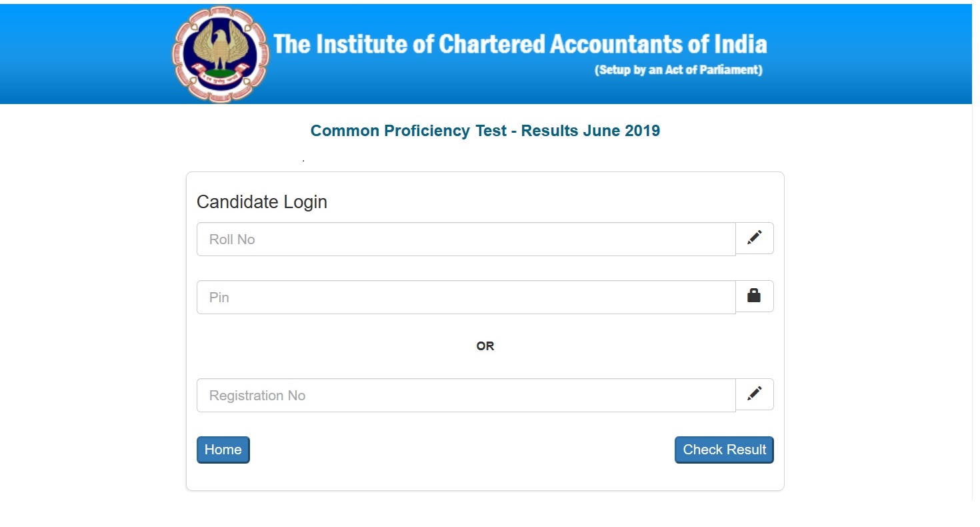Click the pencil icon beside Registration No
Viewport: 980px width, 527px height.
754,394
